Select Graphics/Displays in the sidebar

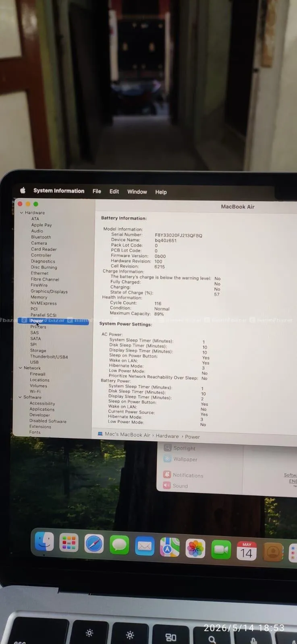click(49, 291)
